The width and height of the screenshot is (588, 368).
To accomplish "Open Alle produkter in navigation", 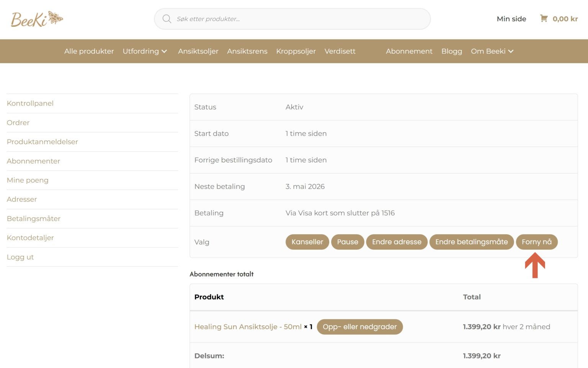I will pyautogui.click(x=89, y=51).
